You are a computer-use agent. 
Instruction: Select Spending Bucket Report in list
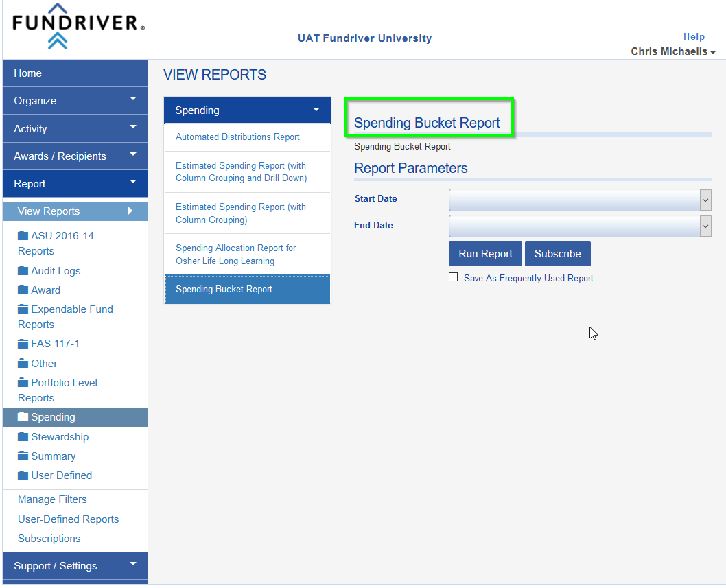[247, 290]
